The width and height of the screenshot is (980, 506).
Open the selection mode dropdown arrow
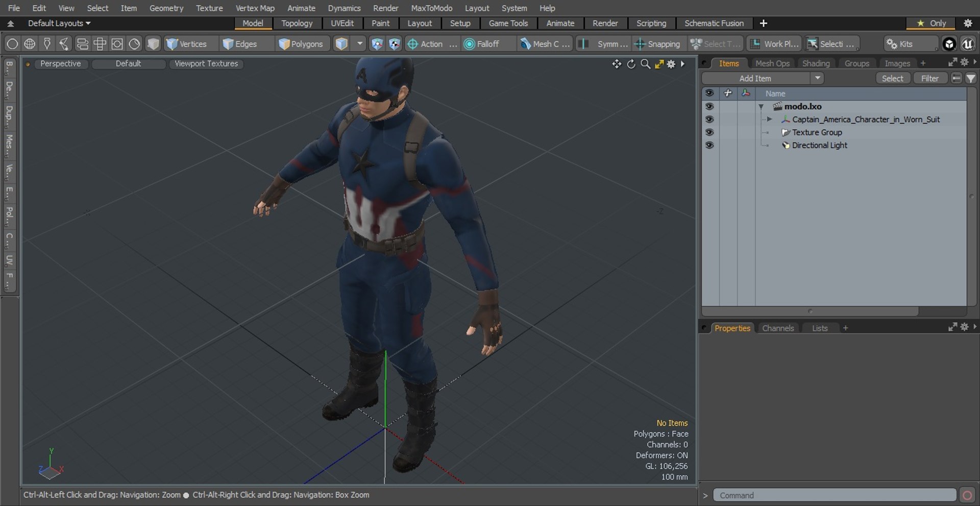(360, 44)
